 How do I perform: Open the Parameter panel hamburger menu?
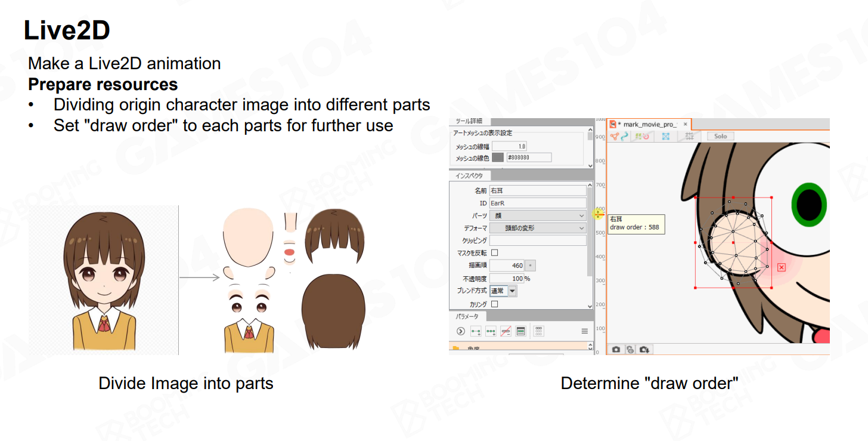[x=584, y=331]
